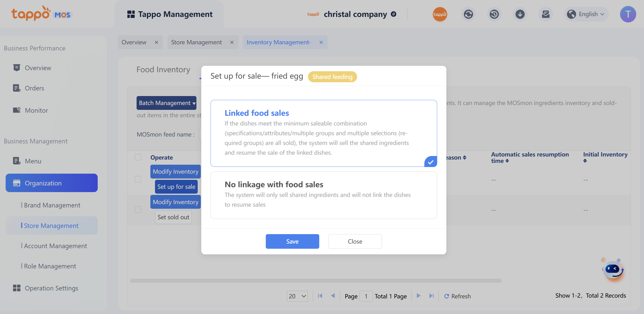Click the Close button in dialog

(355, 241)
